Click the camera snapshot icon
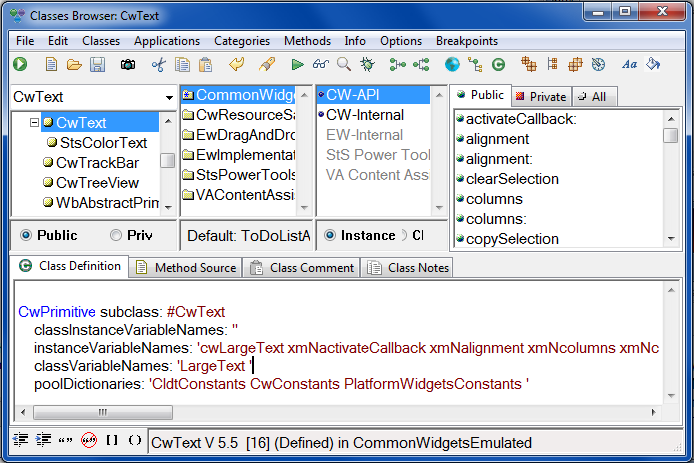The height and width of the screenshot is (463, 694). (x=128, y=65)
